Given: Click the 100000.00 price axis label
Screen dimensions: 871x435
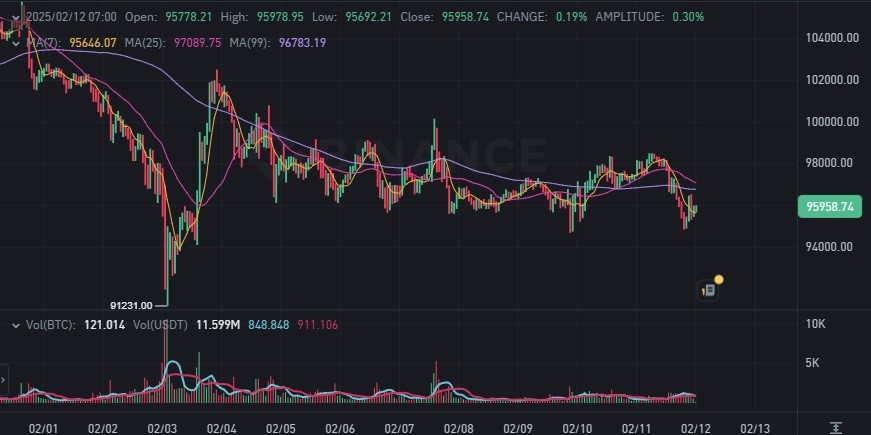Looking at the screenshot, I should (832, 122).
